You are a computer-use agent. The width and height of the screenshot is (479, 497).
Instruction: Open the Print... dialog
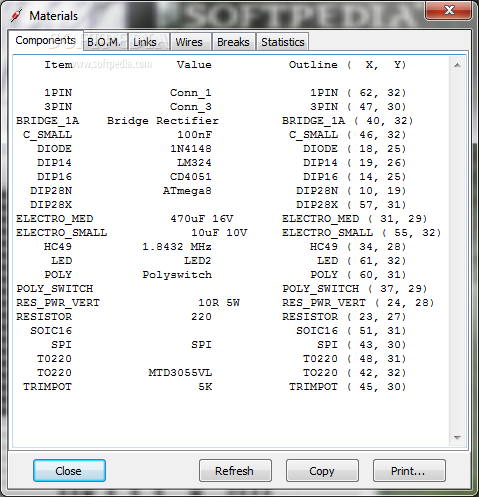[x=409, y=471]
